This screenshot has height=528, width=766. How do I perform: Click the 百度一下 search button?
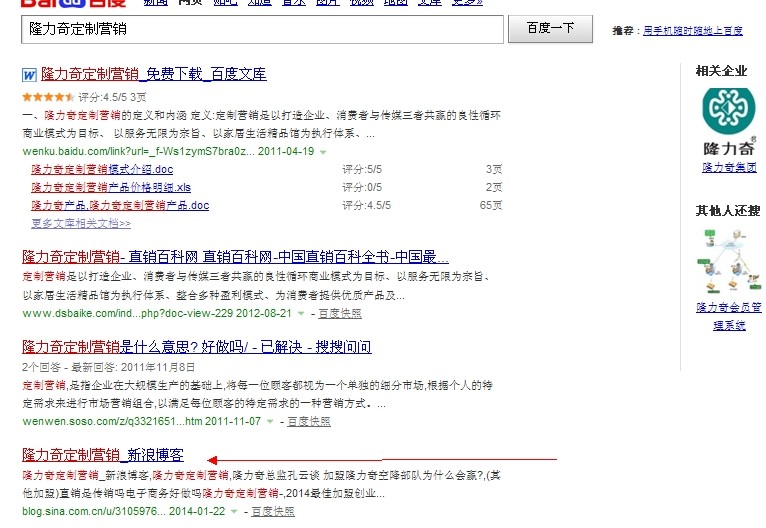click(x=551, y=29)
